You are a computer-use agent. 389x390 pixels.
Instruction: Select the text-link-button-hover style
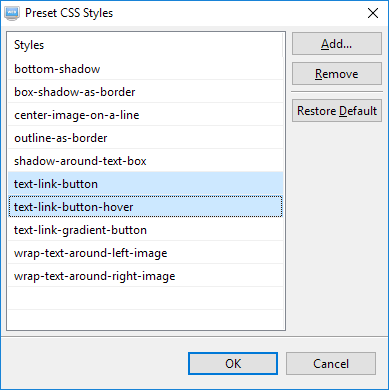146,207
